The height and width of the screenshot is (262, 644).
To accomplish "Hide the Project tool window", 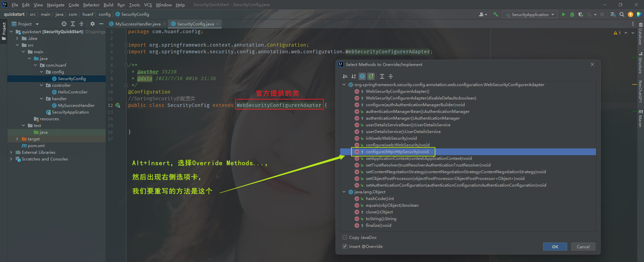I will click(101, 24).
